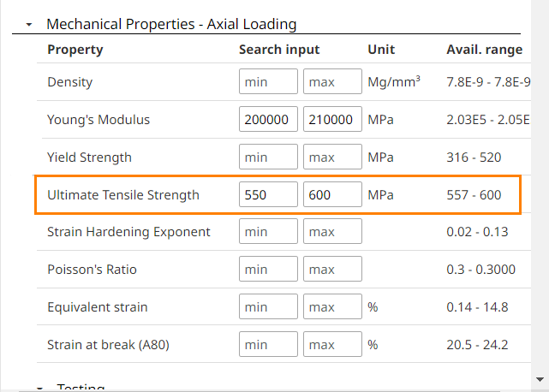
Task: Collapse Mechanical Properties - Axial Loading section
Action: 29,25
